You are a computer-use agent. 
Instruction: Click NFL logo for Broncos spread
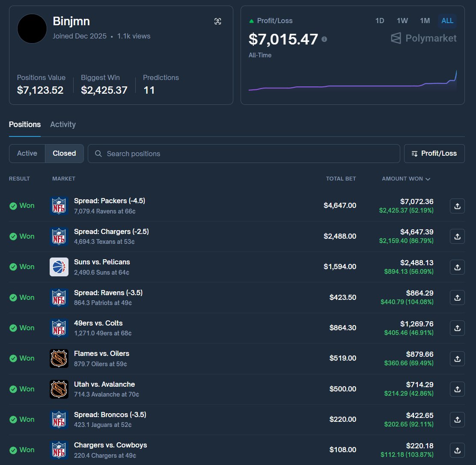[x=59, y=419]
